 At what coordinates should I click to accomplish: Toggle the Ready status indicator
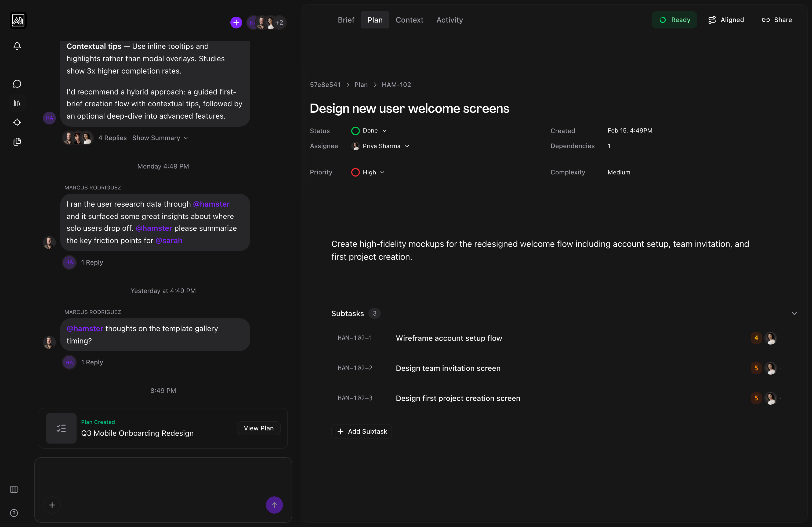tap(674, 20)
